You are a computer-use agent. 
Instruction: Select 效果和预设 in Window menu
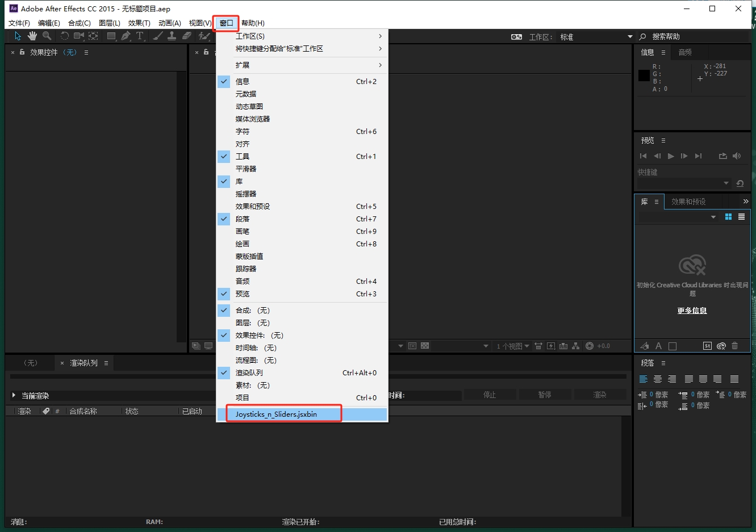click(x=302, y=206)
